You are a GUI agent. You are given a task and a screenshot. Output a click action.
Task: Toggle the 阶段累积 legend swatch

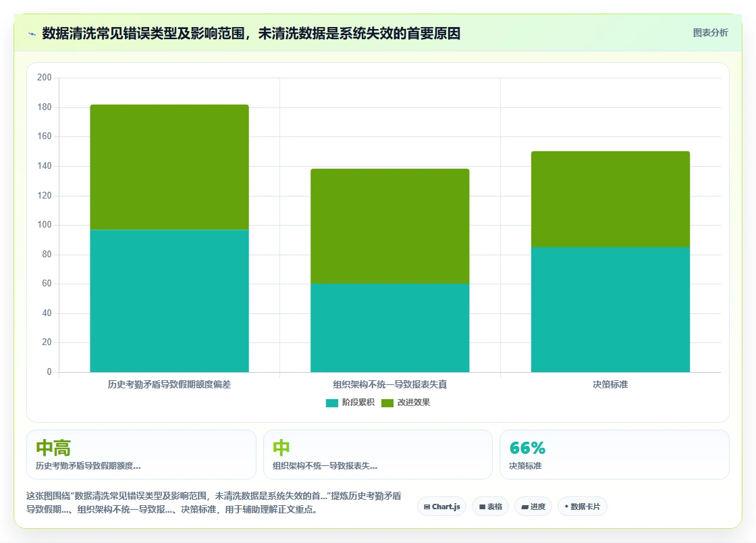point(331,403)
